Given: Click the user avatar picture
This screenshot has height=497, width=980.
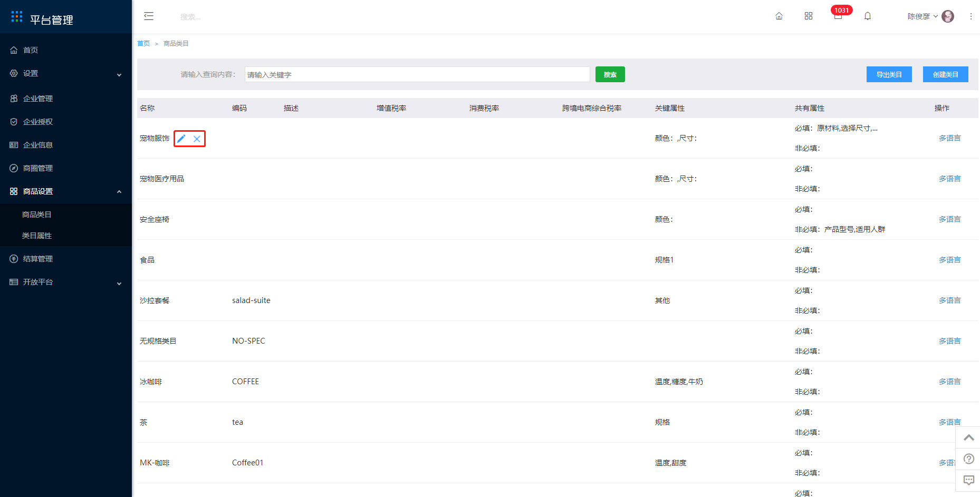Looking at the screenshot, I should point(948,16).
